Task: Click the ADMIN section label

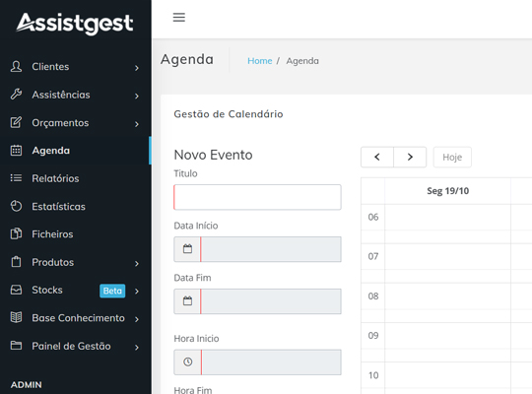Action: tap(27, 385)
